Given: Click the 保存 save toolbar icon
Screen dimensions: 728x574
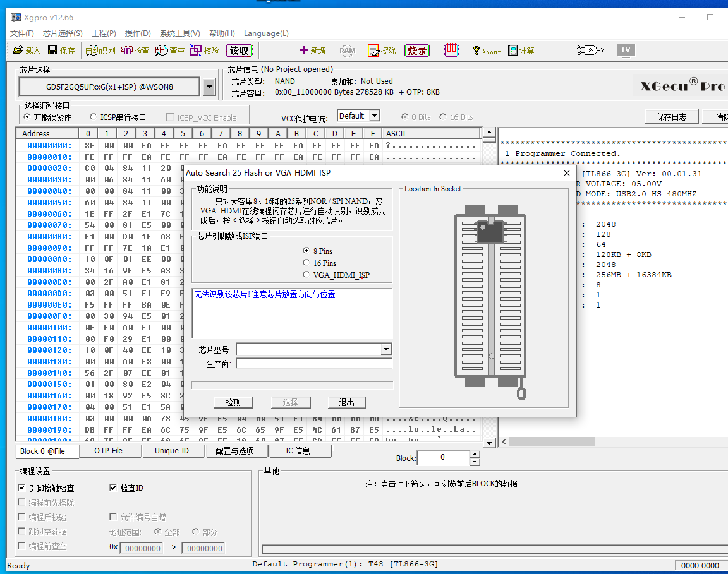Looking at the screenshot, I should pos(61,51).
